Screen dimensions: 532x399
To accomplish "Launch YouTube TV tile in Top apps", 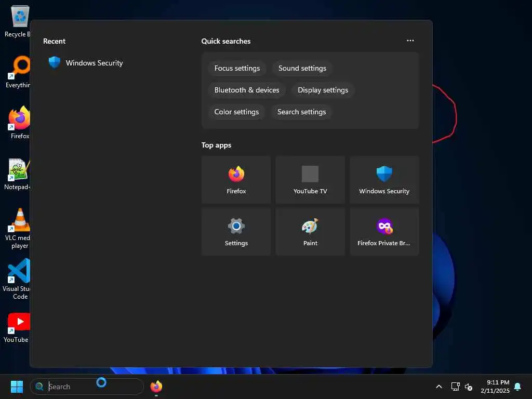I will (x=310, y=180).
